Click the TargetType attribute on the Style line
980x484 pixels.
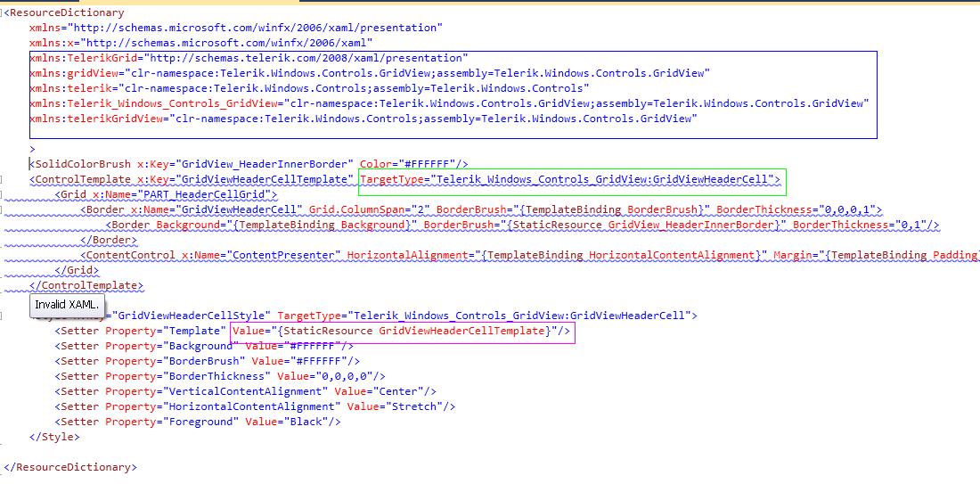tap(484, 316)
